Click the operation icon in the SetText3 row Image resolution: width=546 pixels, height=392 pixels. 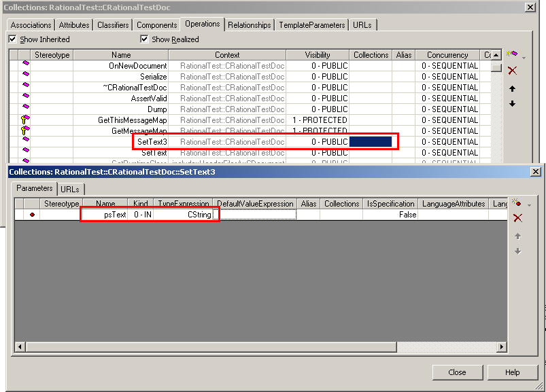pyautogui.click(x=26, y=139)
